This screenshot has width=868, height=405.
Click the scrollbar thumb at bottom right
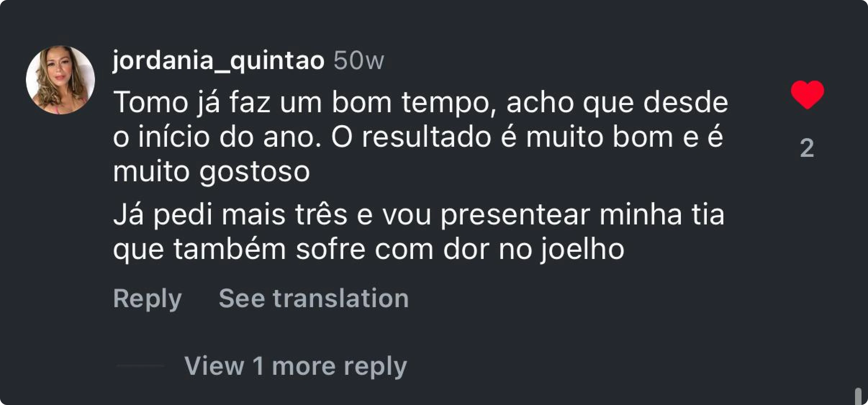pos(858,396)
